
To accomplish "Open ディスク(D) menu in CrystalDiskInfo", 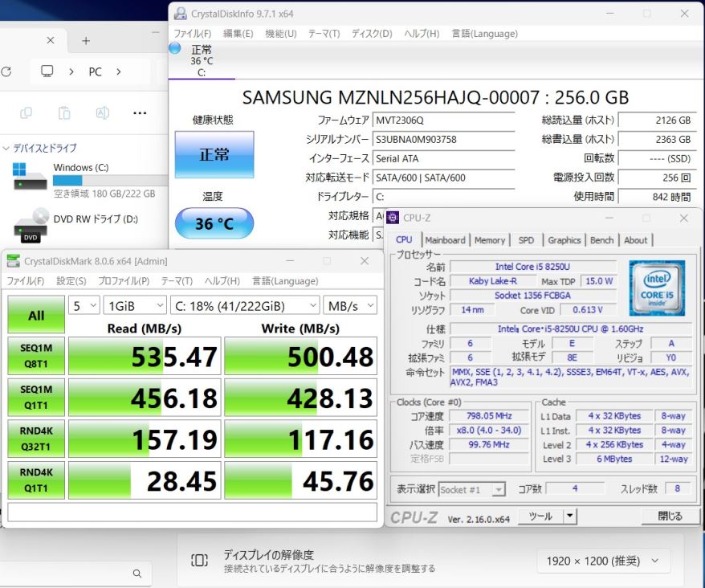I will point(372,34).
